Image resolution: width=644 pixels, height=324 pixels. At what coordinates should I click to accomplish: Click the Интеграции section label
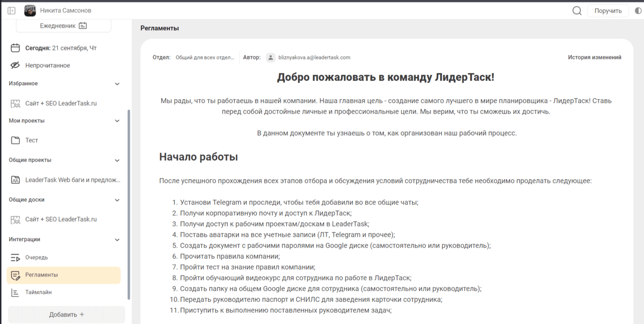25,240
